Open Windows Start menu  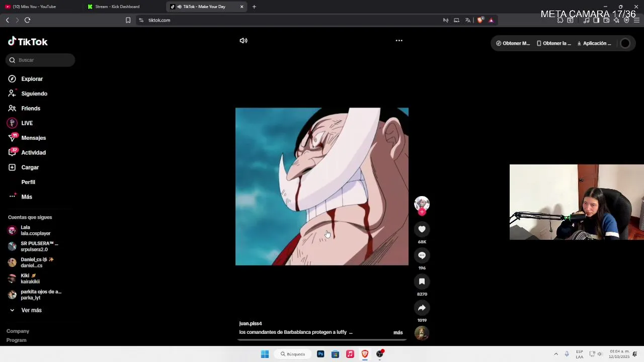265,354
